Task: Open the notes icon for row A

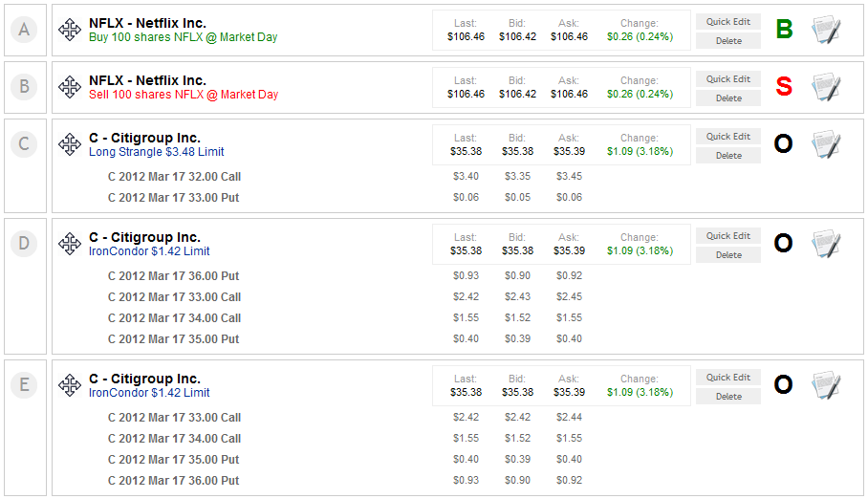Action: tap(826, 30)
